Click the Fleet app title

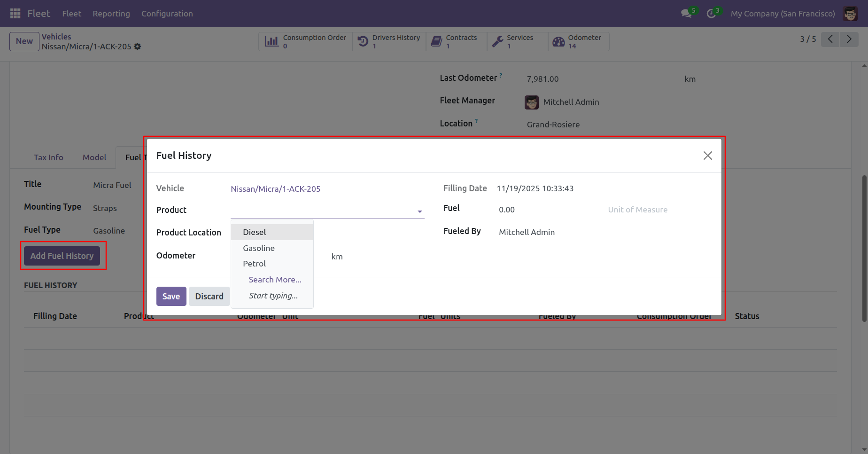pyautogui.click(x=39, y=14)
